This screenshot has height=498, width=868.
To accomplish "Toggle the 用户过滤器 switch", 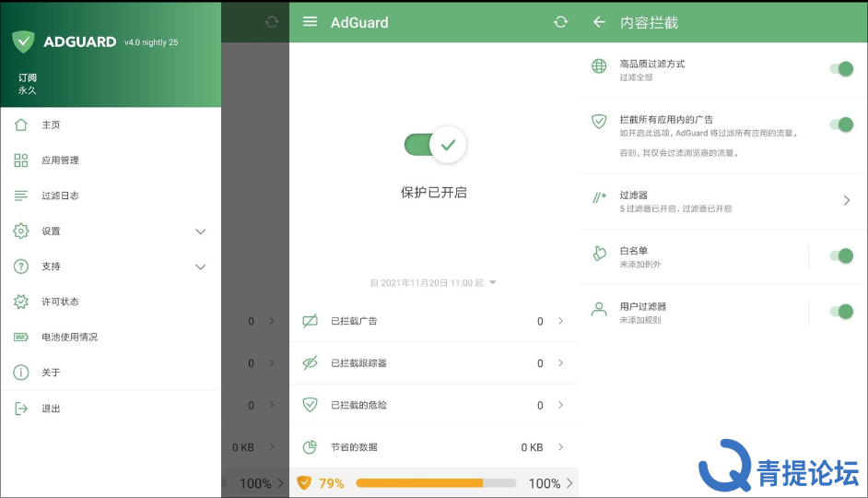I will 840,312.
